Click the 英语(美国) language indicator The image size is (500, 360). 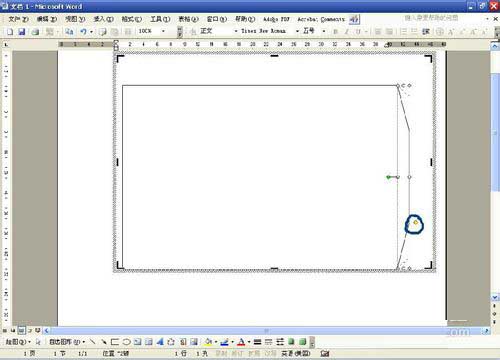(296, 353)
